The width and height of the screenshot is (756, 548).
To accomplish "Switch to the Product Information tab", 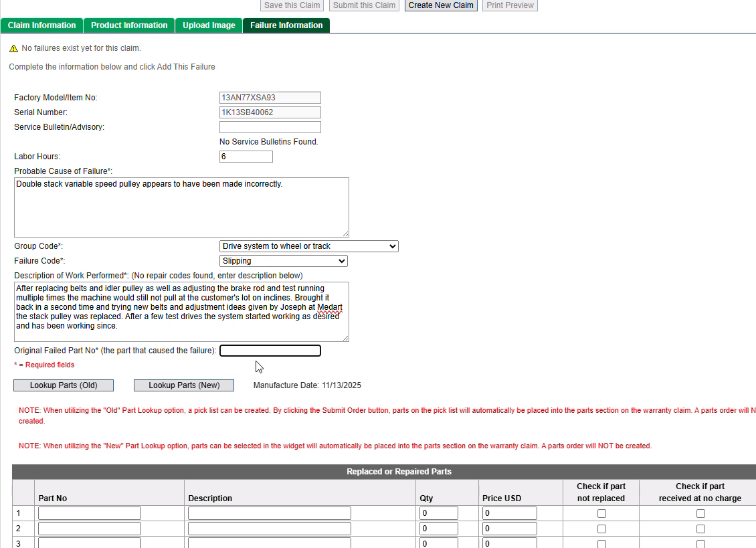I will pos(129,25).
